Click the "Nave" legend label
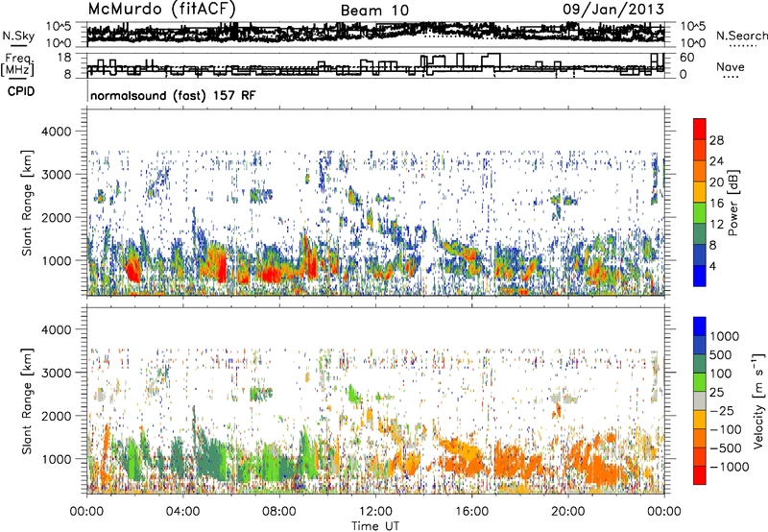 pos(731,66)
